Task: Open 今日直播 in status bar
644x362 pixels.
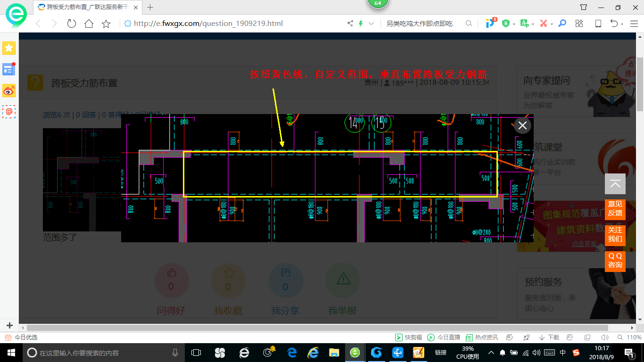Action: point(444,337)
